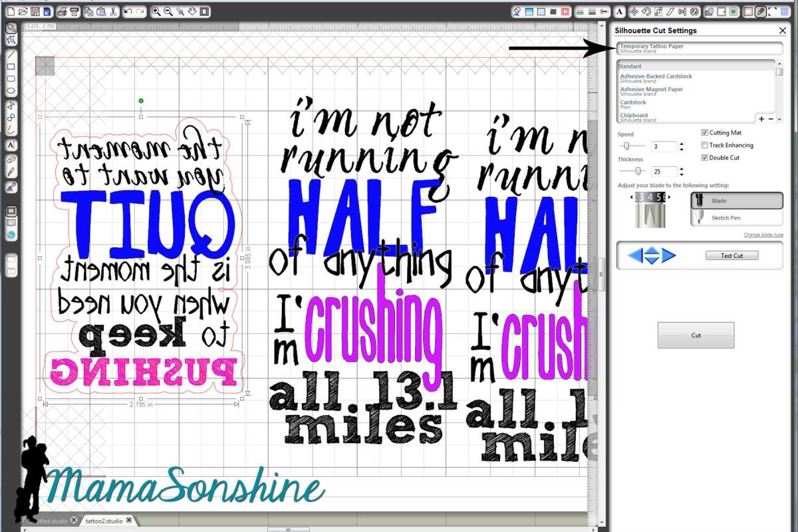Image resolution: width=798 pixels, height=532 pixels.
Task: Uncheck the Cutting Mat checkbox
Action: [705, 133]
